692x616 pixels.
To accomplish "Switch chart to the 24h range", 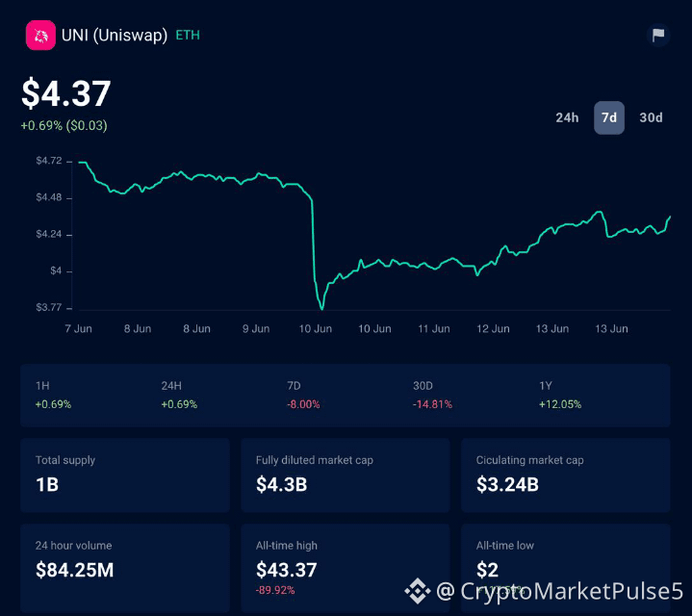I will [x=567, y=117].
